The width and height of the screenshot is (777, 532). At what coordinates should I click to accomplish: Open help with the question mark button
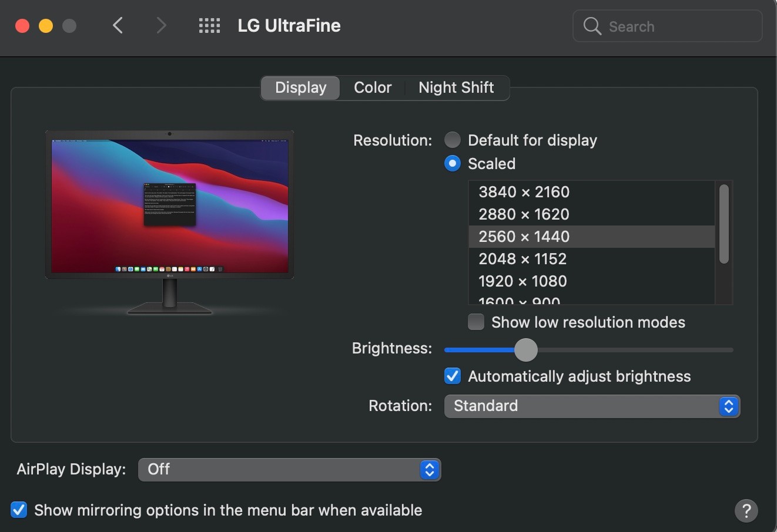point(746,510)
